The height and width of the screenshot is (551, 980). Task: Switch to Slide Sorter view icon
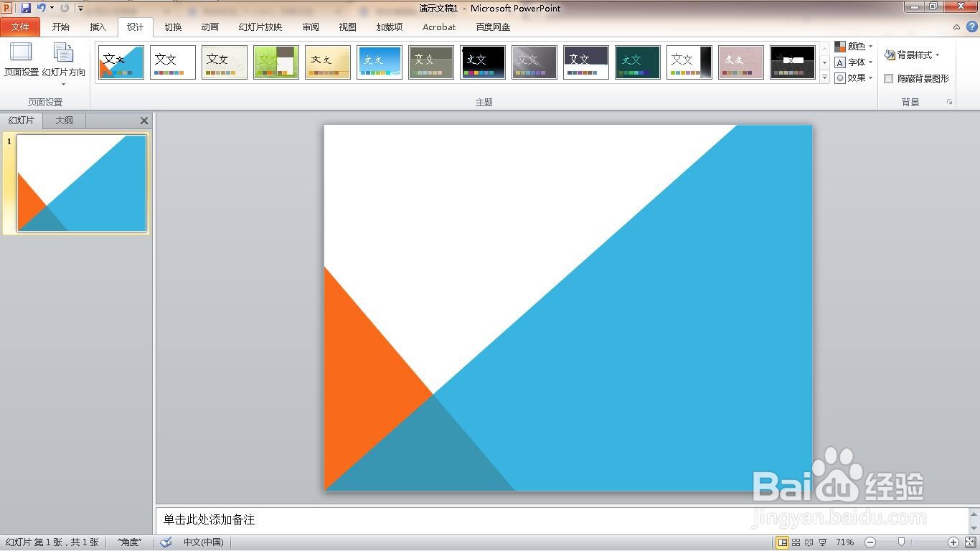796,542
